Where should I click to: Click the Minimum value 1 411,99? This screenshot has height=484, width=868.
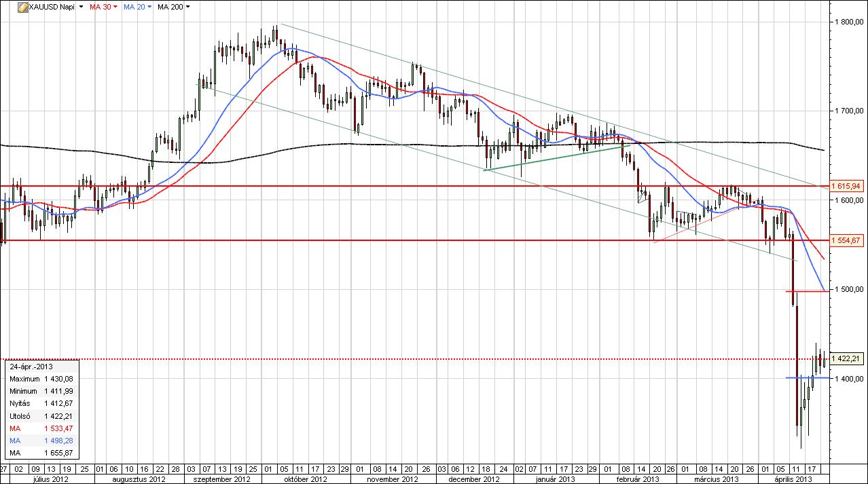[59, 391]
